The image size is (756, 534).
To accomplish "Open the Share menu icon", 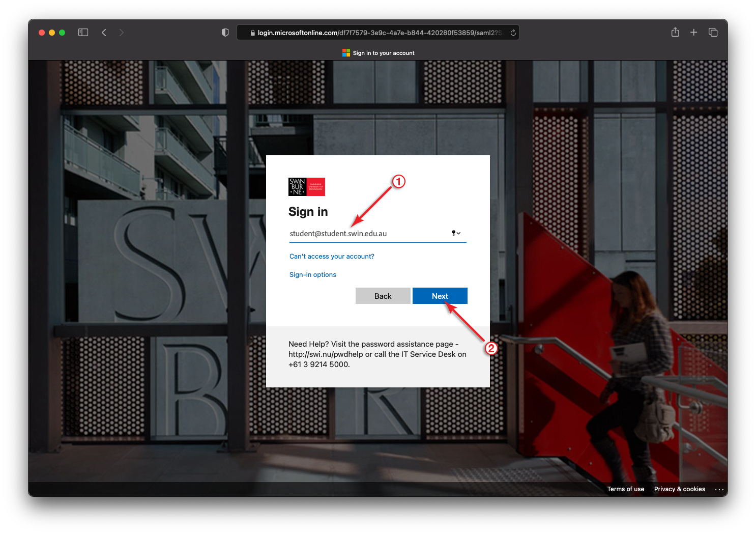I will [x=675, y=33].
